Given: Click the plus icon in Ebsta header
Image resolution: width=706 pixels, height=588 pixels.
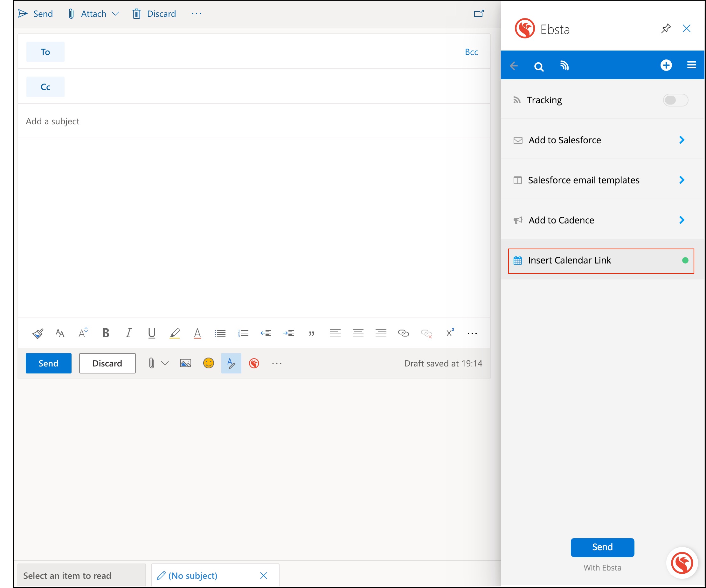Looking at the screenshot, I should 666,65.
